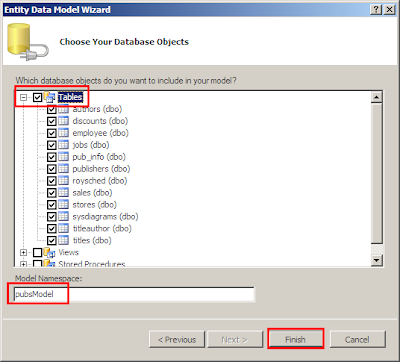
Task: Uncheck the pub_info (dbo) checkbox
Action: pos(52,157)
